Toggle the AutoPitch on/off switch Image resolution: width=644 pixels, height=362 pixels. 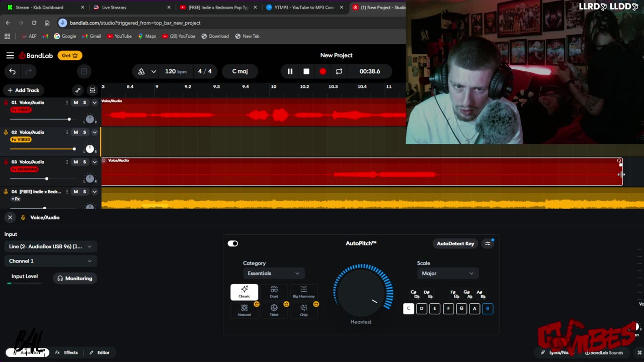tap(232, 243)
